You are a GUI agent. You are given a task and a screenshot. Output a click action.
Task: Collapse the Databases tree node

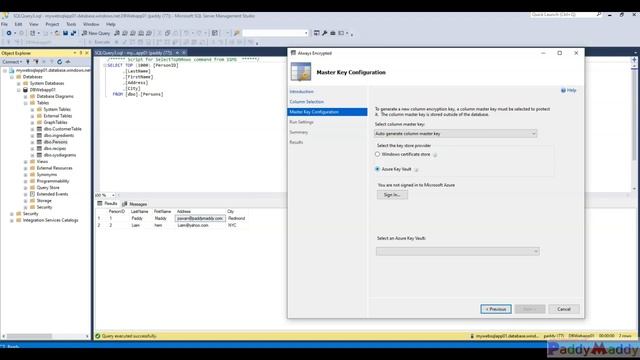coord(12,77)
